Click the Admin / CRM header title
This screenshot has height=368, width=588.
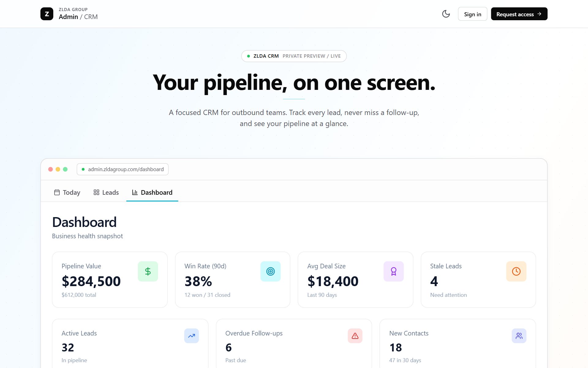pos(78,17)
